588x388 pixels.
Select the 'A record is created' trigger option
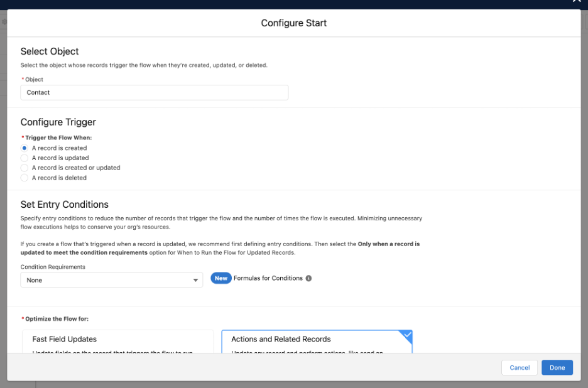pos(23,148)
